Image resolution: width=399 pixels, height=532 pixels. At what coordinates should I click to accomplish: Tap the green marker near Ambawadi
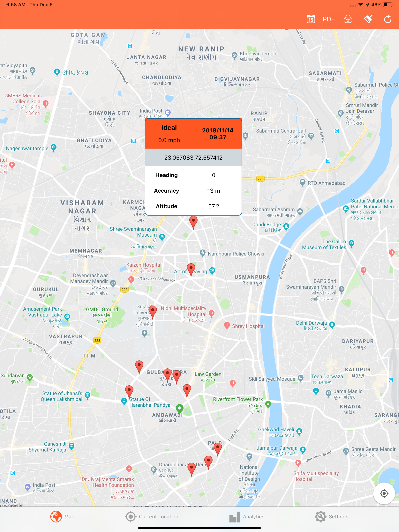pyautogui.click(x=179, y=408)
